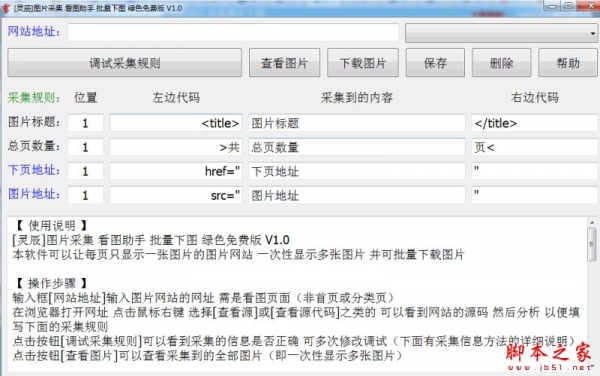Click the 位置 field in the 下页地址 row
600x376 pixels.
tap(85, 171)
